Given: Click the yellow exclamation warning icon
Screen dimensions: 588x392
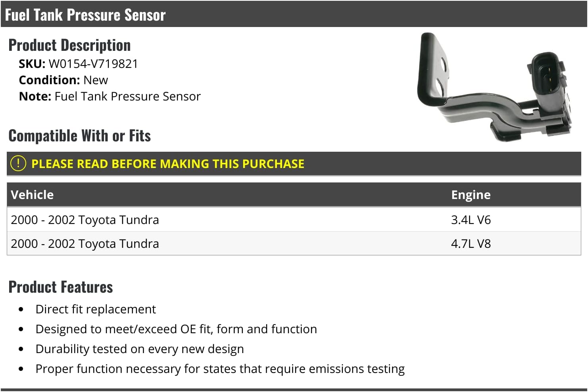Looking at the screenshot, I should click(x=18, y=164).
